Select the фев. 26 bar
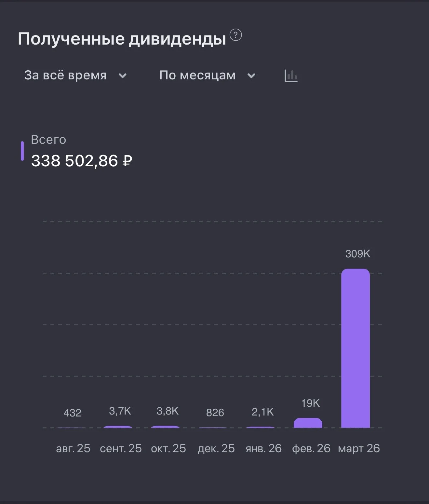 click(308, 423)
